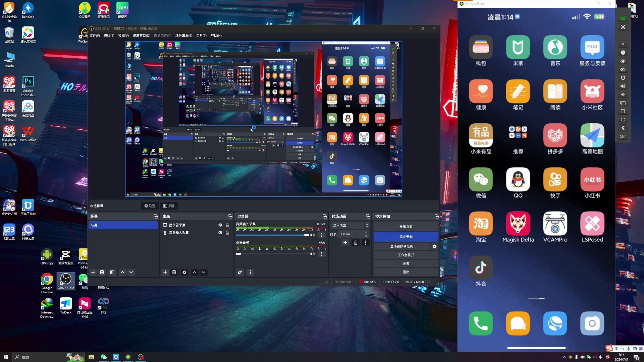
Task: Mute 桌面音频 in the mixer
Action: coord(312,254)
